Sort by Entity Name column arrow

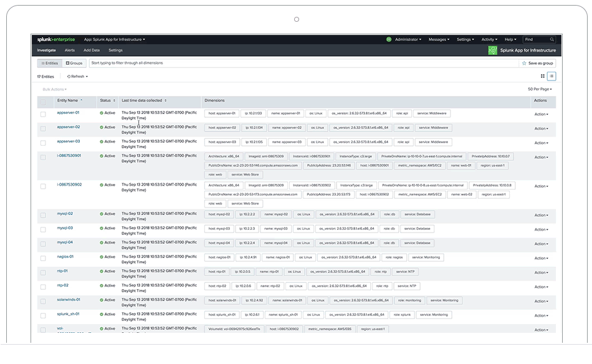(81, 100)
